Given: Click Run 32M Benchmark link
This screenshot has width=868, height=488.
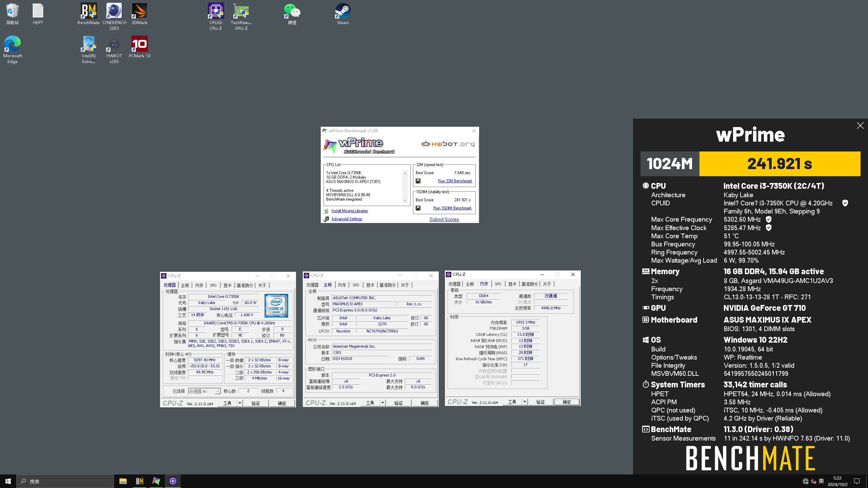Looking at the screenshot, I should (455, 181).
